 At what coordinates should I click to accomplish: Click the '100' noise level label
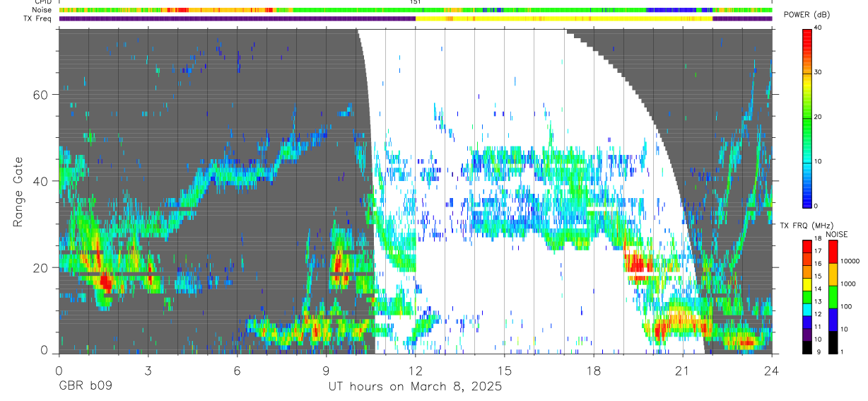click(845, 307)
